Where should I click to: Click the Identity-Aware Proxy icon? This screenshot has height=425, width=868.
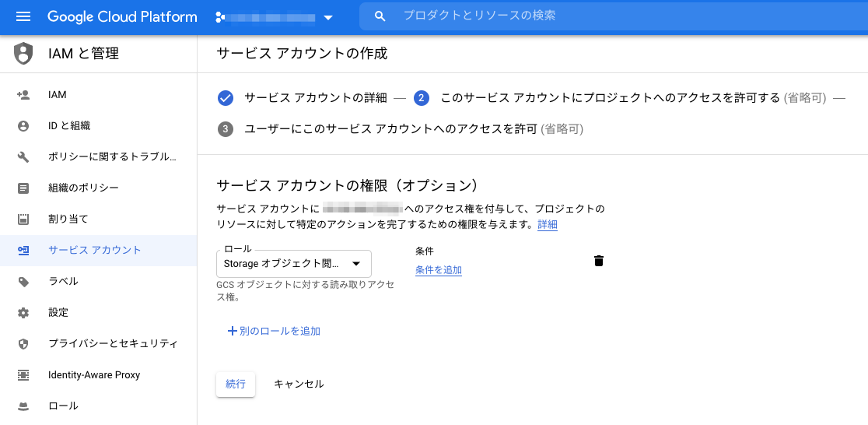coord(23,375)
